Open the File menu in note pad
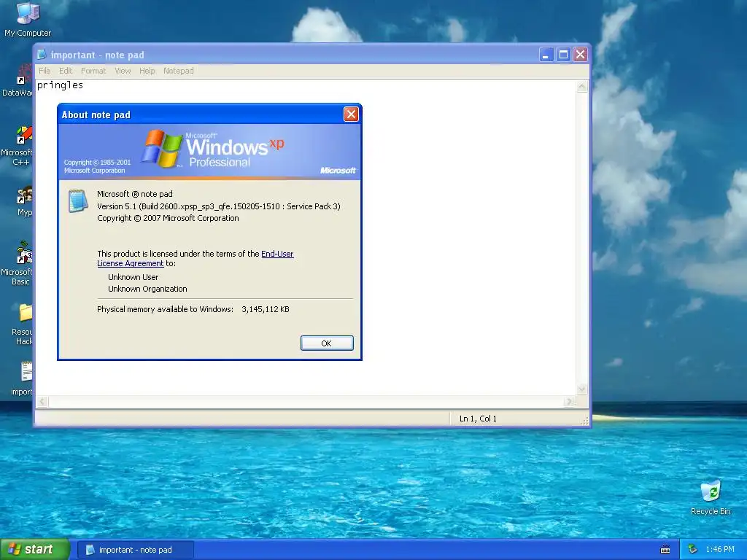The image size is (747, 560). pos(44,71)
